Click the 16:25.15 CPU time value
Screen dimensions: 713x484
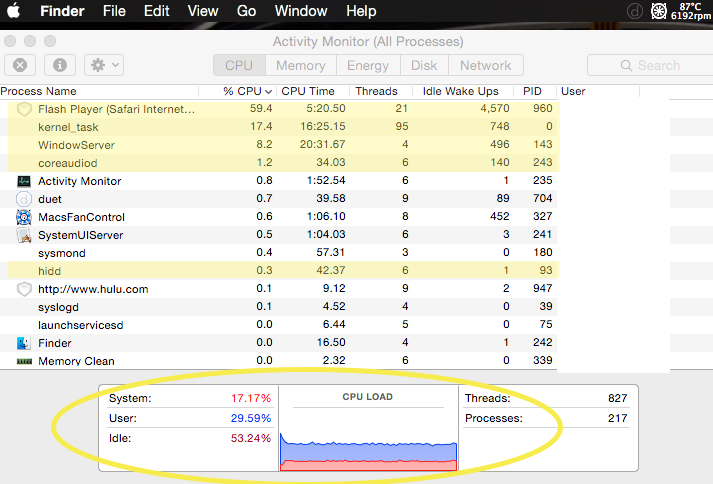(323, 126)
